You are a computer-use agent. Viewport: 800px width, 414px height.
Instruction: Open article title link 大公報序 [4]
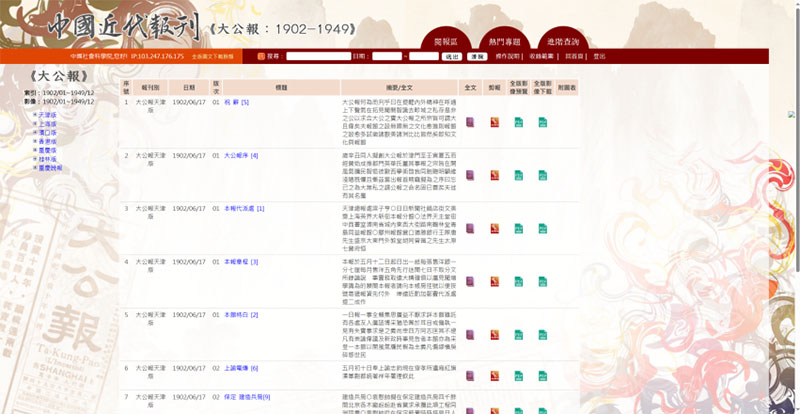click(241, 155)
